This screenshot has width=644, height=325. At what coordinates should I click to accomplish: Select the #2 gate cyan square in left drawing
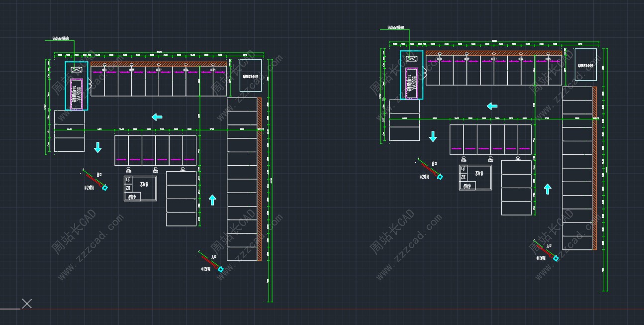click(x=105, y=187)
